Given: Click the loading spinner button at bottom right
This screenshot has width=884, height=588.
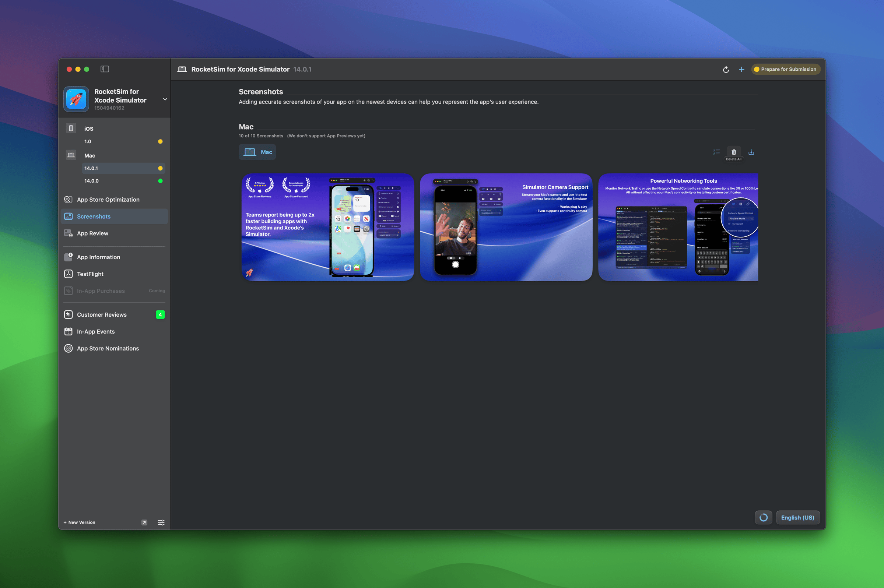Looking at the screenshot, I should (763, 518).
